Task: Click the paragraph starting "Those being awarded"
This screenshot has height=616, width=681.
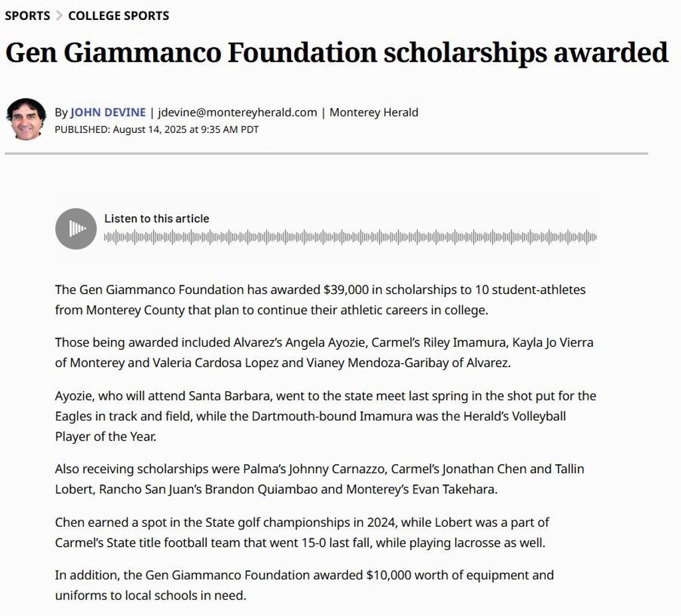Action: coord(324,353)
